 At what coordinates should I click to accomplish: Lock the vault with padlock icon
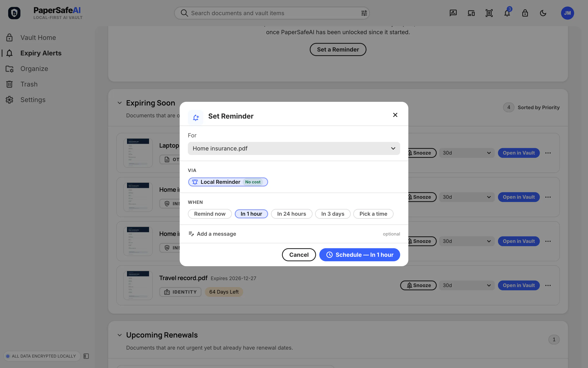pyautogui.click(x=525, y=13)
